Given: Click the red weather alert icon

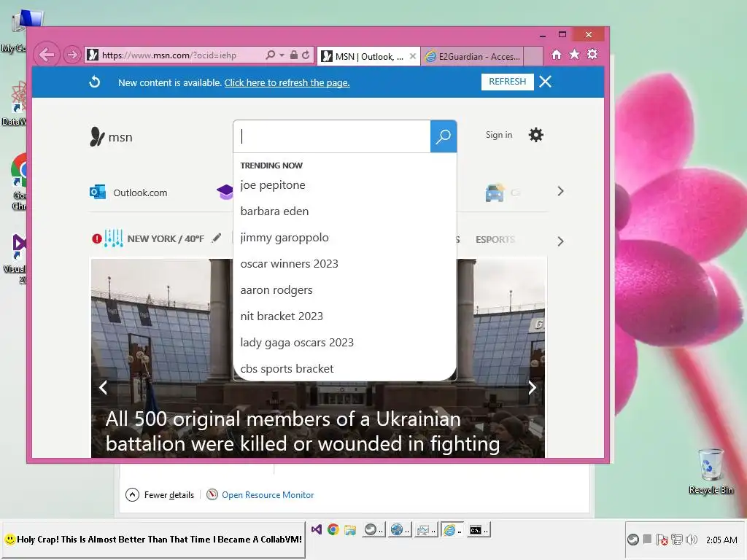Looking at the screenshot, I should pyautogui.click(x=97, y=238).
